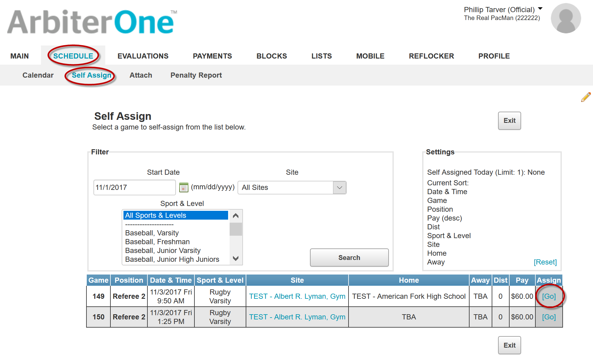The height and width of the screenshot is (364, 593).
Task: Open the SCHEDULE tab
Action: tap(73, 56)
